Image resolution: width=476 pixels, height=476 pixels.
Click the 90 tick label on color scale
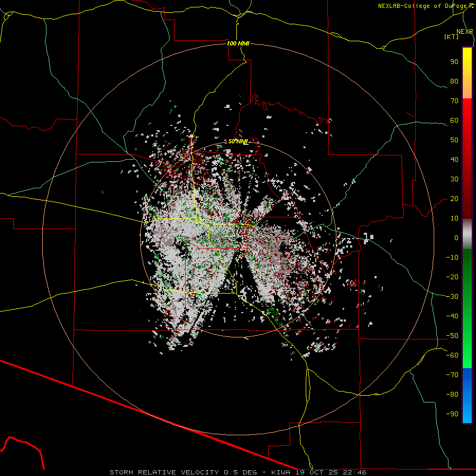point(454,62)
